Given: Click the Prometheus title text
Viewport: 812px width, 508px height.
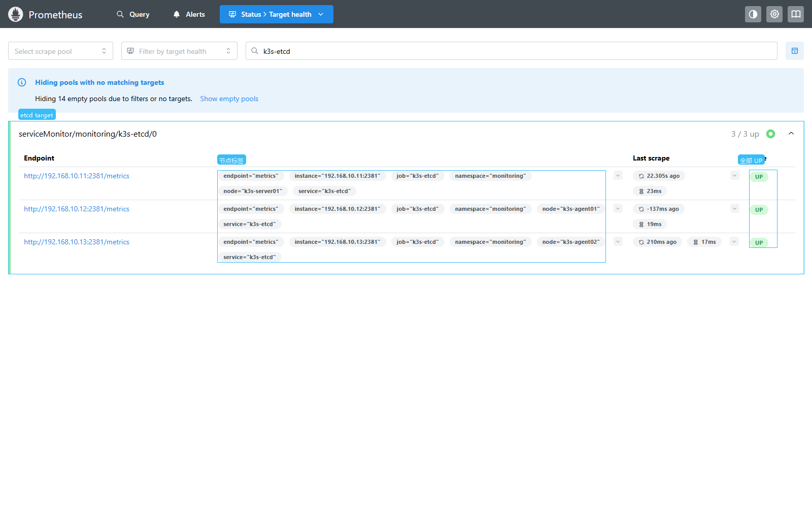Looking at the screenshot, I should click(x=55, y=15).
